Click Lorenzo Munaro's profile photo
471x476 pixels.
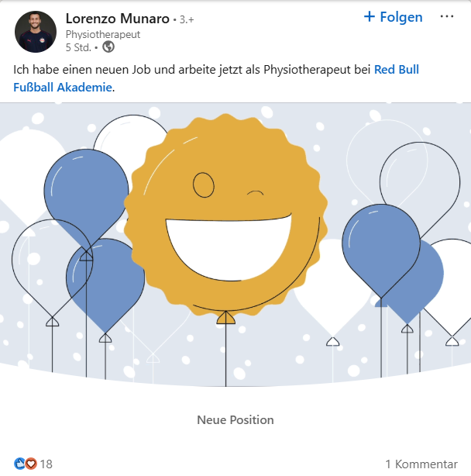(x=36, y=32)
